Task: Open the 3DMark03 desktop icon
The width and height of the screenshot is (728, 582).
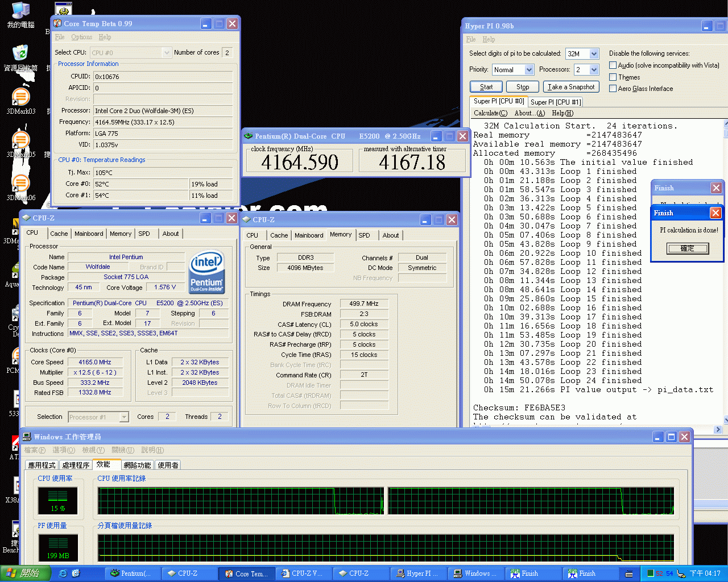Action: (x=20, y=101)
